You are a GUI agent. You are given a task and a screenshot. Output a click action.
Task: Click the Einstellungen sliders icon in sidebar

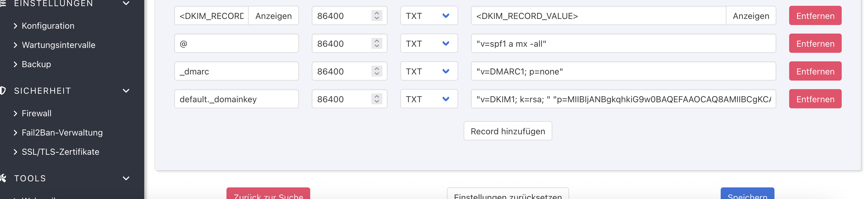pyautogui.click(x=3, y=3)
